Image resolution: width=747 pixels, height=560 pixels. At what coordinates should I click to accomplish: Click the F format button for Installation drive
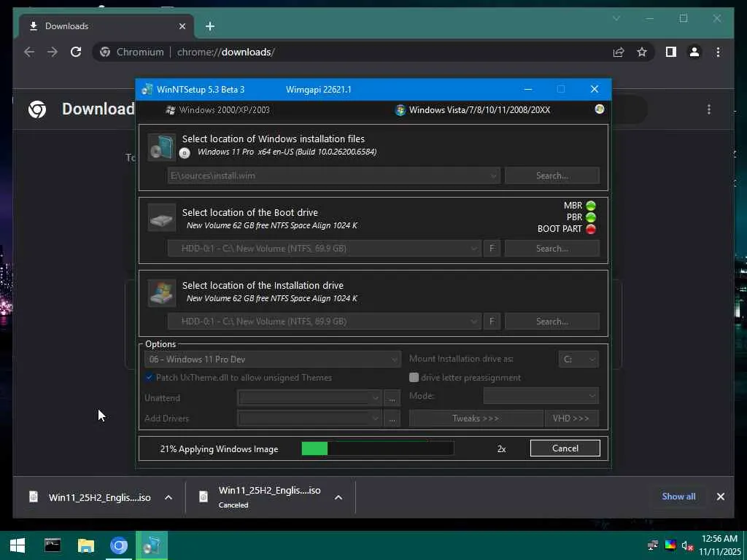[x=492, y=322]
